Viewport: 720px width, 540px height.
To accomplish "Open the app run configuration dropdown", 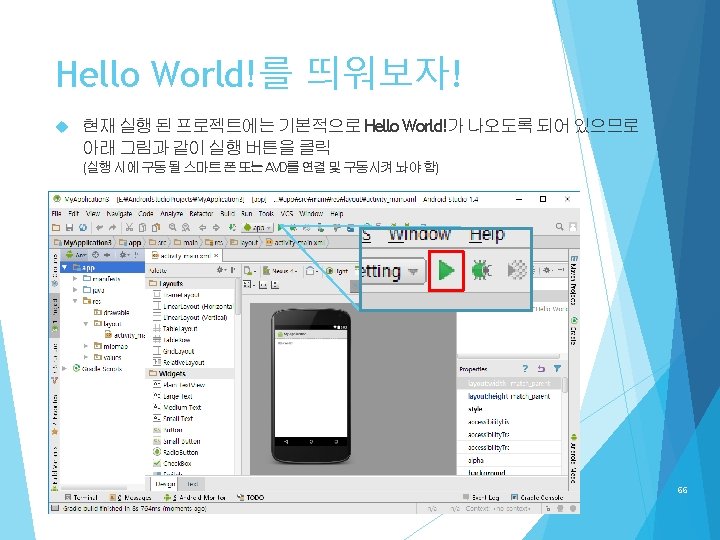I will pyautogui.click(x=258, y=227).
